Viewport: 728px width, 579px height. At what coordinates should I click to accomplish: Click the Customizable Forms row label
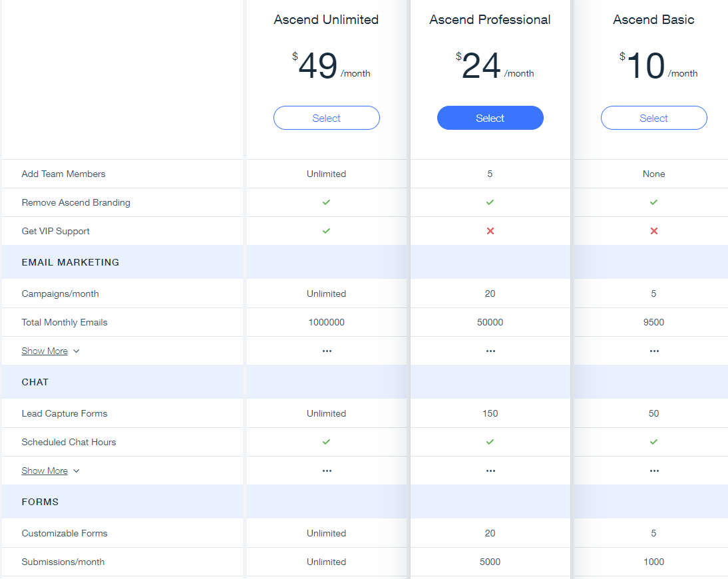tap(65, 533)
